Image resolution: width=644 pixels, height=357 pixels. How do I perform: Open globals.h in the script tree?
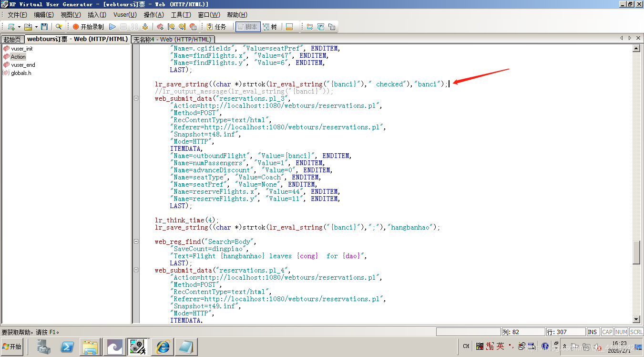click(21, 73)
